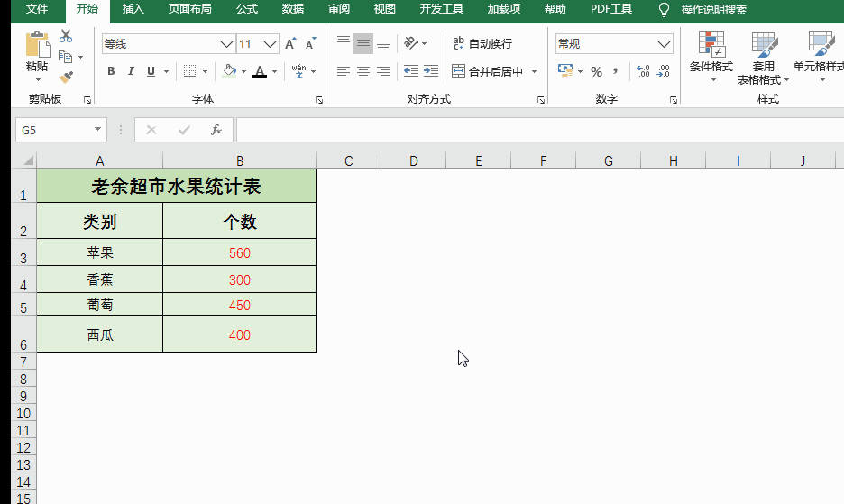The height and width of the screenshot is (504, 844).
Task: Switch to the 页面布局 tab
Action: click(189, 9)
